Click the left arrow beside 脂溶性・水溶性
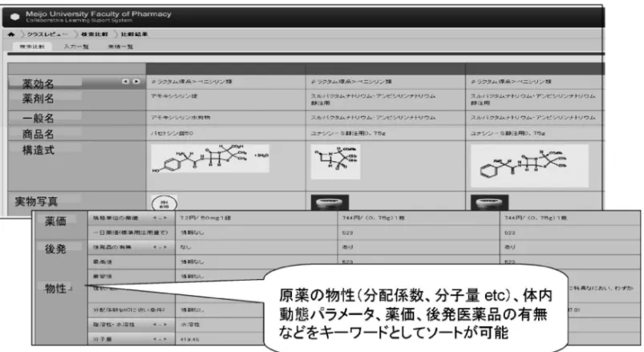 tap(156, 325)
